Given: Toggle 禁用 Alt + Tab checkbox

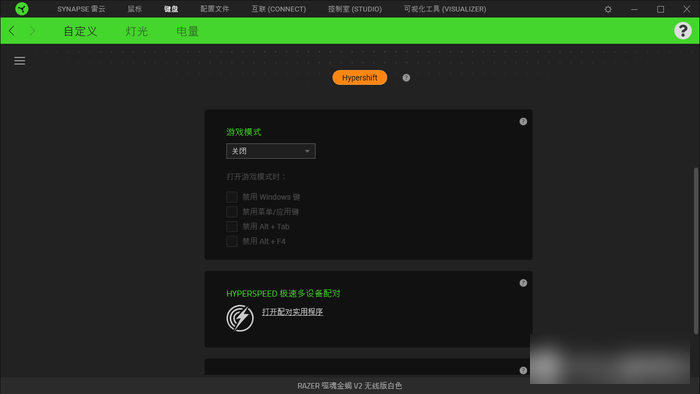Looking at the screenshot, I should click(232, 226).
